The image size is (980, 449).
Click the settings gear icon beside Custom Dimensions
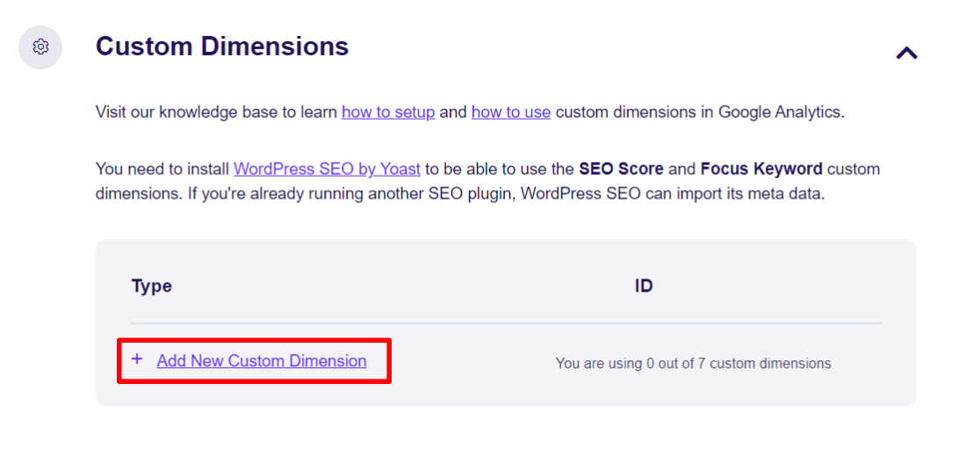pos(40,47)
